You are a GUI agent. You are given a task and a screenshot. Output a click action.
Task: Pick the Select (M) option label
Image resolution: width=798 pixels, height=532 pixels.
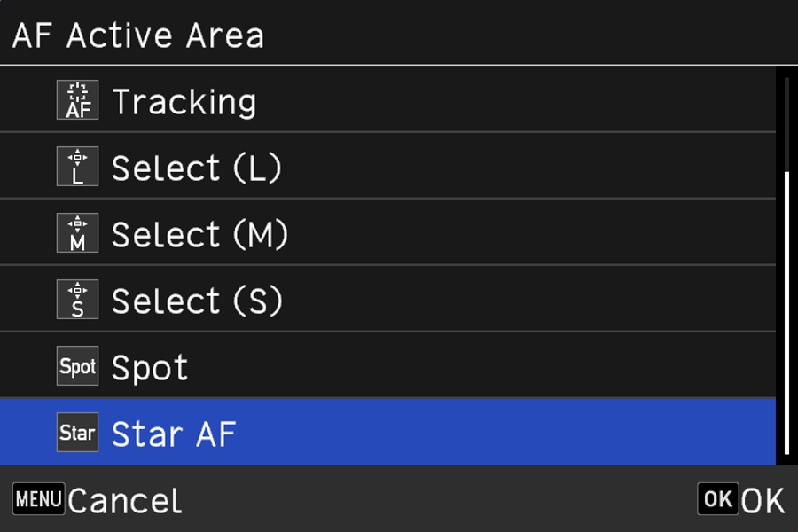click(199, 235)
